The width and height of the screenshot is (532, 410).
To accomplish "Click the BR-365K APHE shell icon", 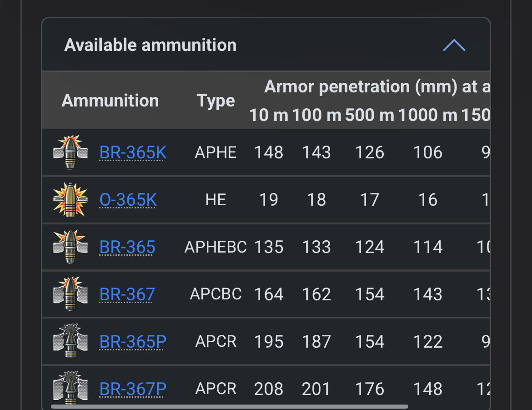I will point(70,152).
